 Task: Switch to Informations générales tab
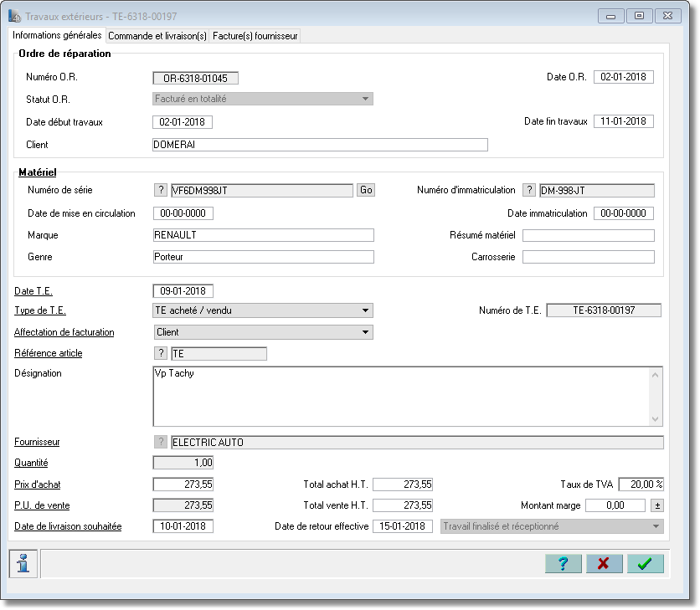coord(57,35)
